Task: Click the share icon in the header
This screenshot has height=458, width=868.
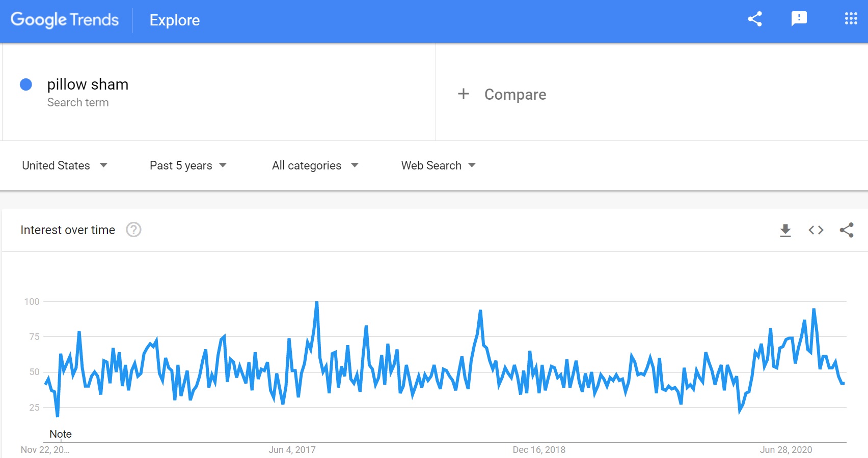Action: point(755,19)
